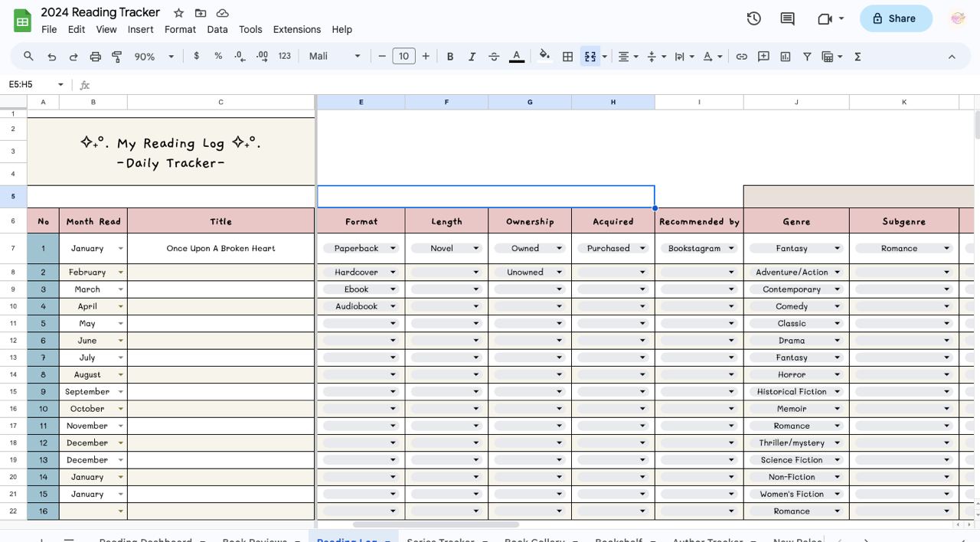Open version history clock icon
The height and width of the screenshot is (542, 980).
(x=754, y=18)
